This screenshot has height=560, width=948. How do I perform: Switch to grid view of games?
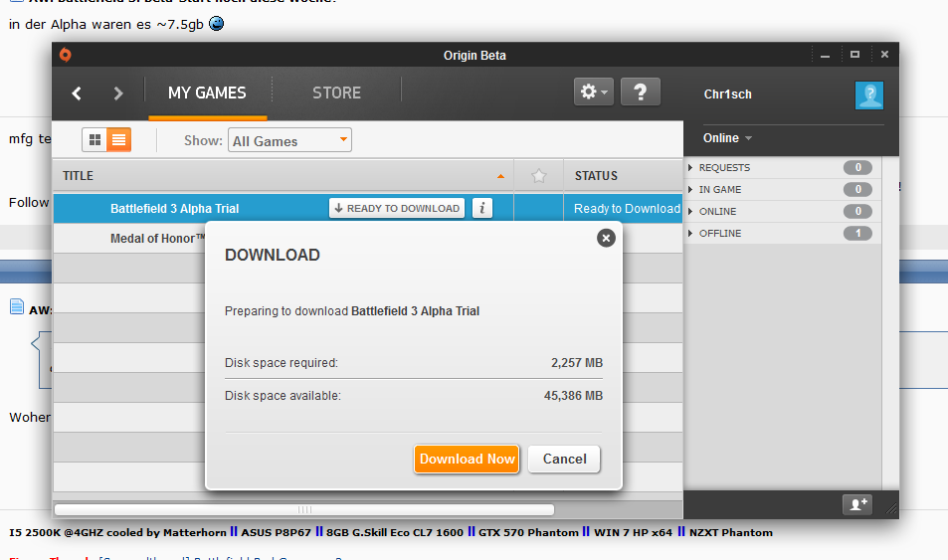[95, 140]
